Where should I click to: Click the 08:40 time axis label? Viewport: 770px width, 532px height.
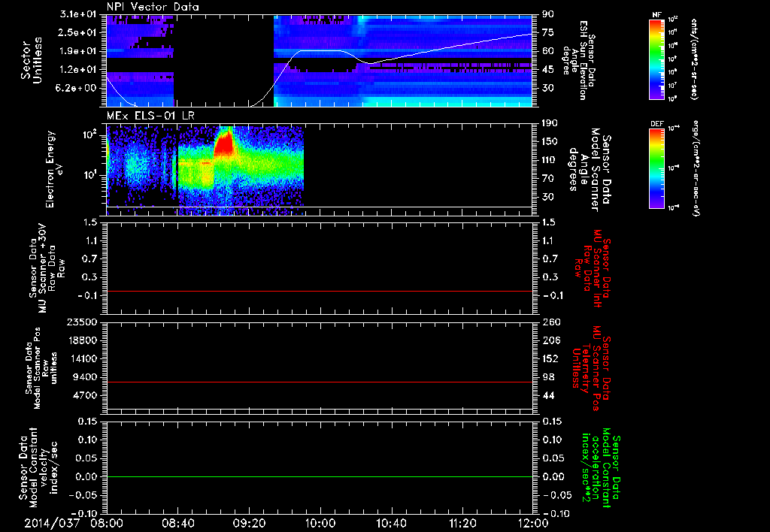177,524
